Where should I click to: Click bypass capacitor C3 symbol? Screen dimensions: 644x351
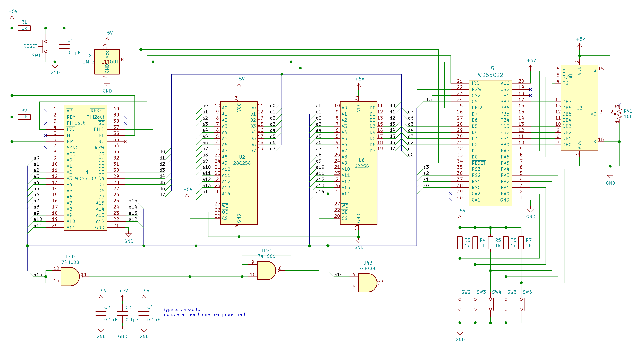point(122,313)
